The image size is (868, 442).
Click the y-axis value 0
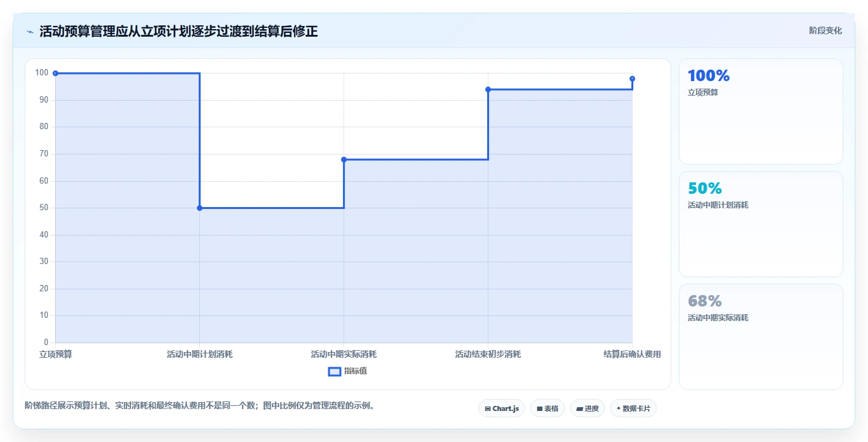pos(46,343)
